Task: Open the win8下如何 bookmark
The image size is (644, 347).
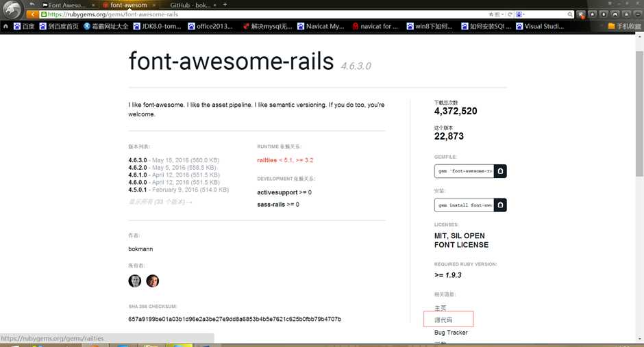Action: tap(429, 26)
